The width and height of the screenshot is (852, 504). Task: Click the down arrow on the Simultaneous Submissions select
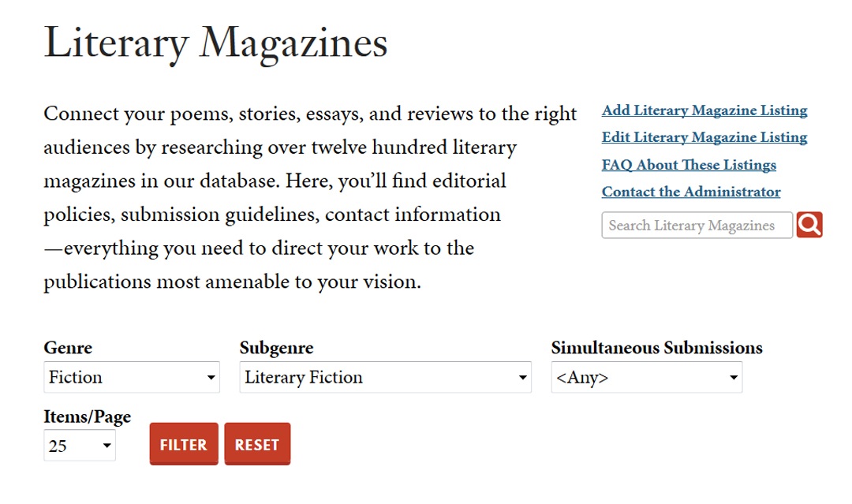click(x=734, y=378)
